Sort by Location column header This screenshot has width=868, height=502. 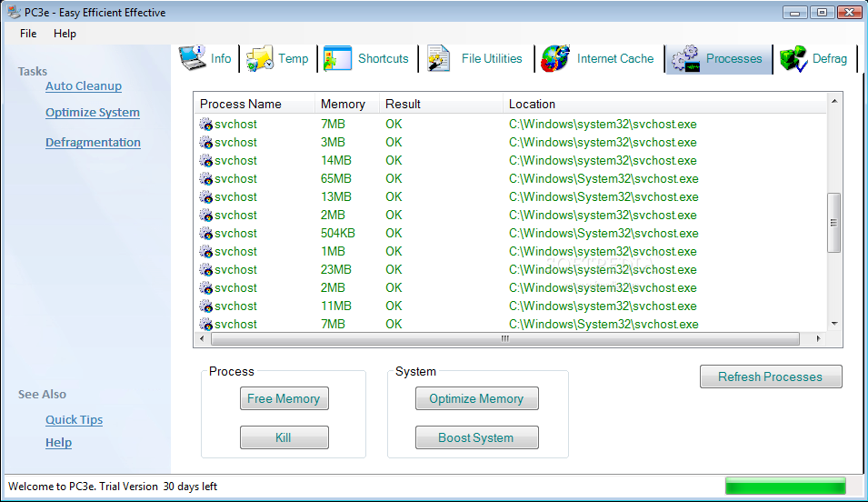point(664,105)
